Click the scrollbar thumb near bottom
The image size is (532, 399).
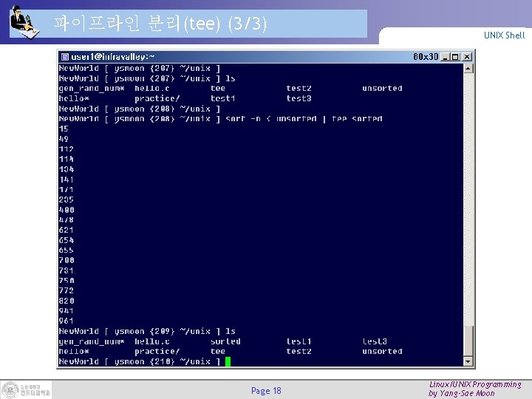468,341
